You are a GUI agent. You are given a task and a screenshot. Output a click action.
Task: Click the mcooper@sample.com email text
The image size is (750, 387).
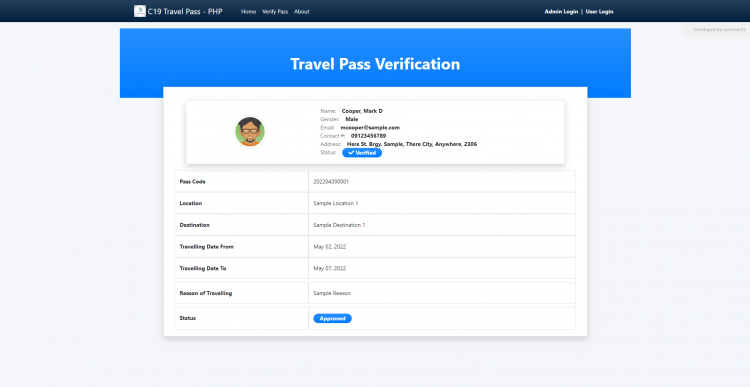click(x=370, y=128)
